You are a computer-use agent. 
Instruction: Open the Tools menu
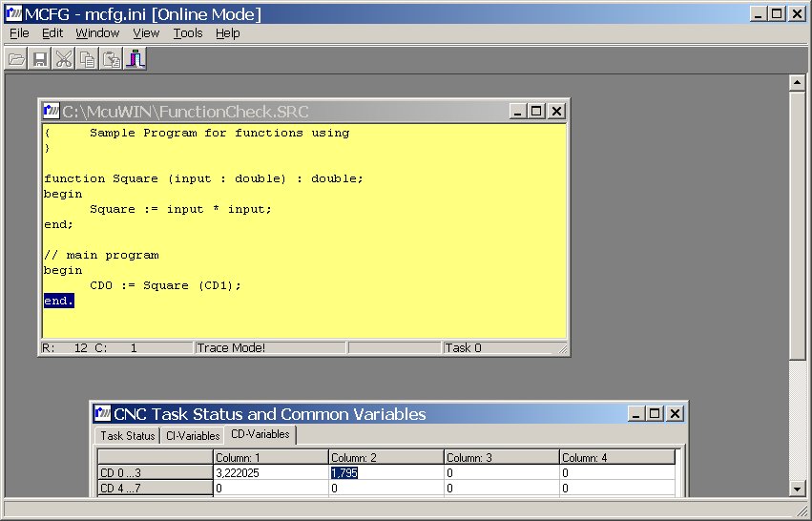tap(187, 33)
